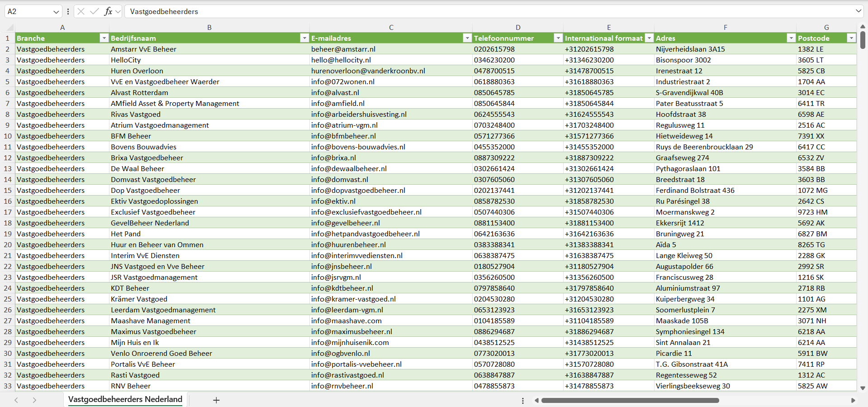This screenshot has height=407, width=868.
Task: Click the horizontal scrollbar thumb
Action: (x=630, y=400)
